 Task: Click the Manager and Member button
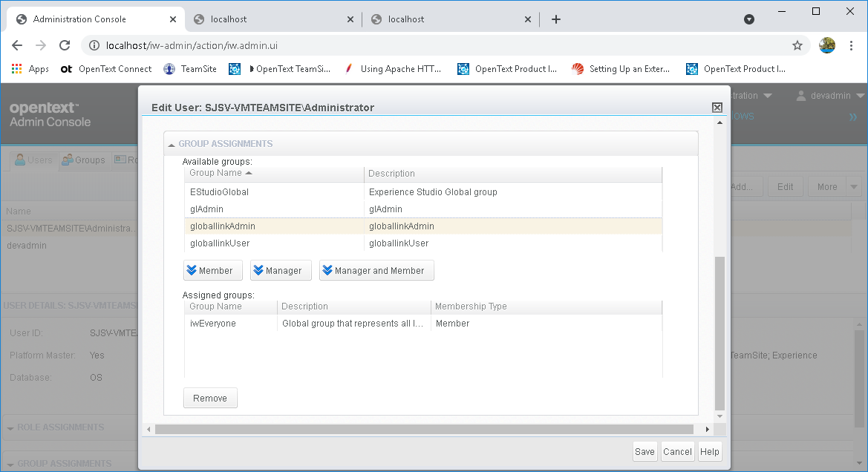pyautogui.click(x=376, y=271)
